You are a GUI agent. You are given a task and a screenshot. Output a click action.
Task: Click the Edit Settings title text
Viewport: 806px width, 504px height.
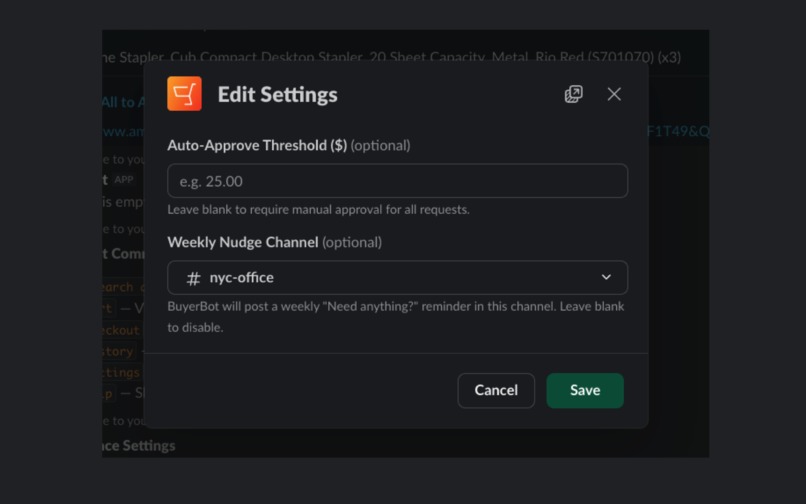pyautogui.click(x=278, y=95)
